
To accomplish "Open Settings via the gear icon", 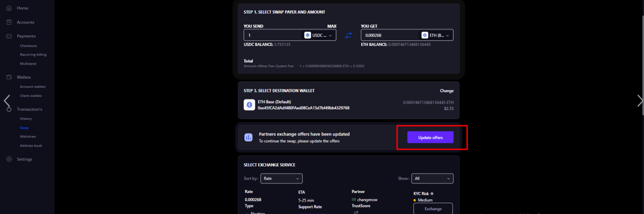I will (x=9, y=159).
